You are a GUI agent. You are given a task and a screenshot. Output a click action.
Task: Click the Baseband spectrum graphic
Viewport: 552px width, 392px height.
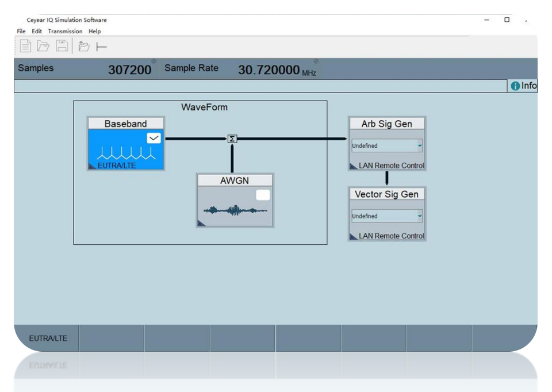pyautogui.click(x=125, y=153)
